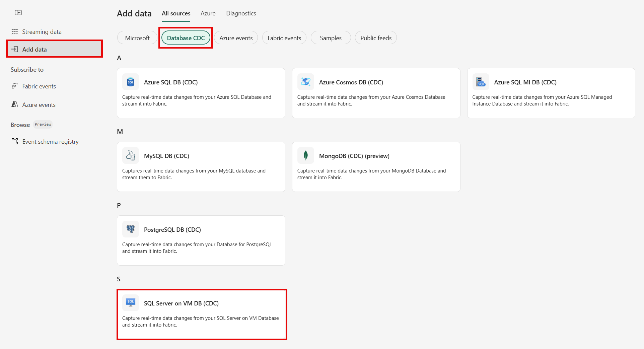
Task: Filter sources by Samples
Action: point(331,38)
